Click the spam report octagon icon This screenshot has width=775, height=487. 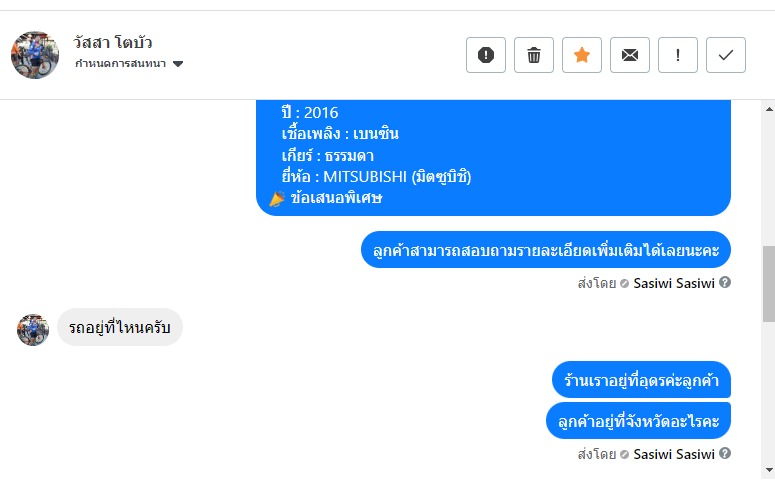[486, 55]
